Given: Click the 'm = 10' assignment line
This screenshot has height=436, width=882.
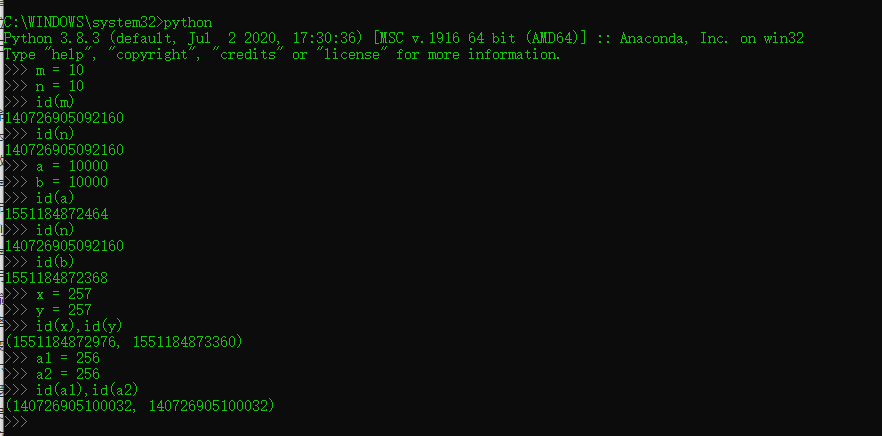Looking at the screenshot, I should point(44,70).
